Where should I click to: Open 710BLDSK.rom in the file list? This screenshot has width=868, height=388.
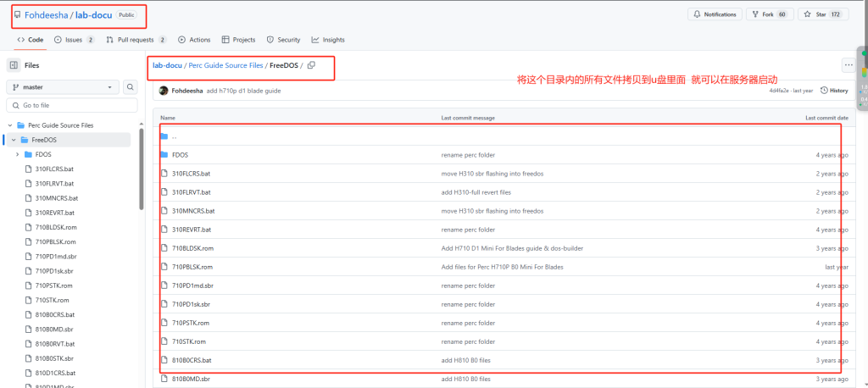click(x=192, y=248)
